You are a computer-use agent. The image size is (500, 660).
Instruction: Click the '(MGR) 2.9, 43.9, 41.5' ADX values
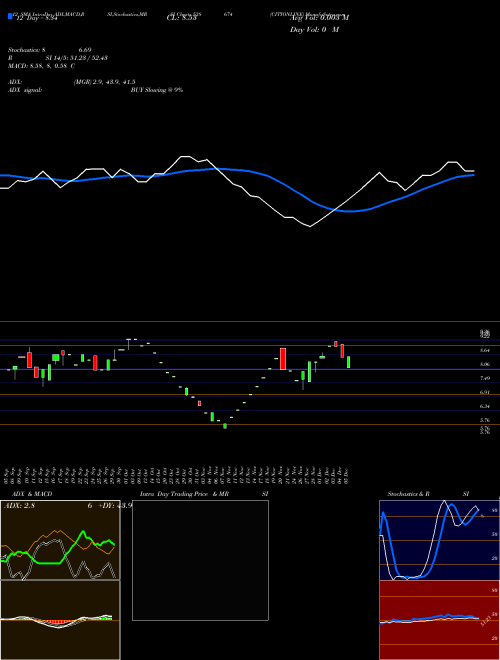click(x=104, y=82)
